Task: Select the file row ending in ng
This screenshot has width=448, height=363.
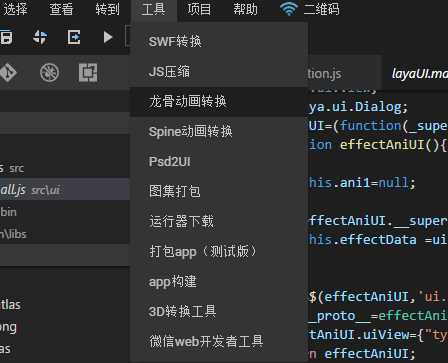Action: [65, 327]
